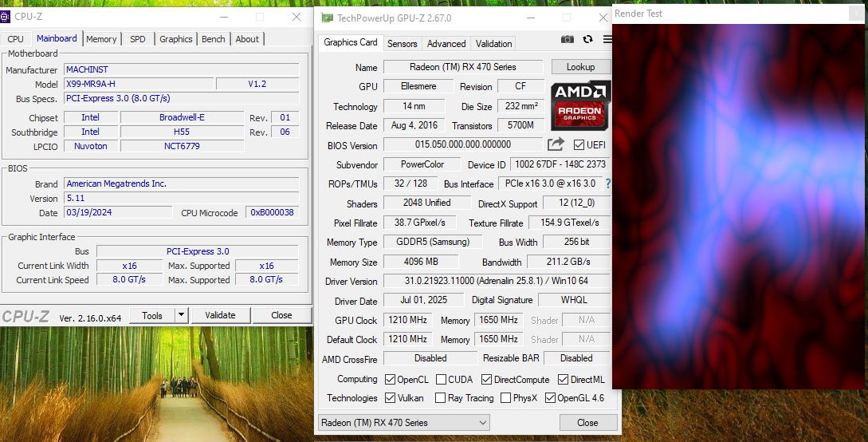Click the GDDR5 (Samsung) memory type value

coord(433,242)
